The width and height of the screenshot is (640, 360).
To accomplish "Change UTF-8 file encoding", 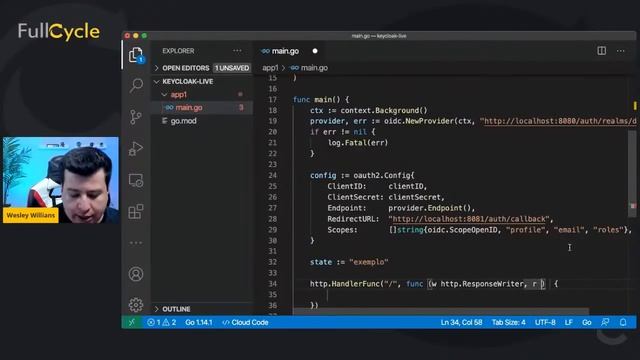I will coord(545,322).
